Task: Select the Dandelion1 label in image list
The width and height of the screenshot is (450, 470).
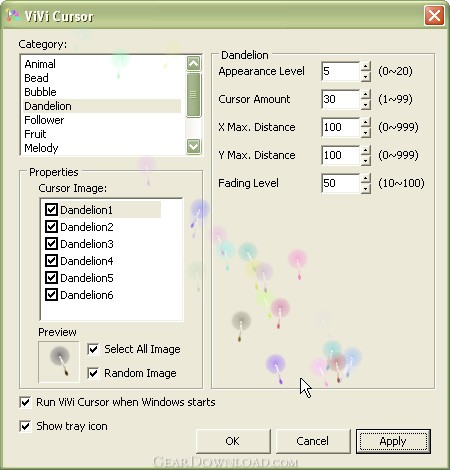Action: click(x=87, y=210)
